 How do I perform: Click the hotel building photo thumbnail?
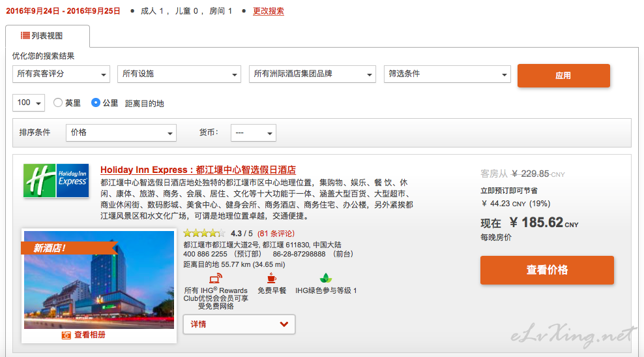tap(99, 280)
